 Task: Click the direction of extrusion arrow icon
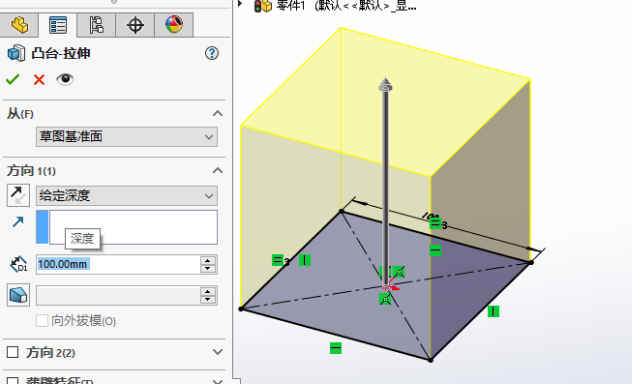pyautogui.click(x=18, y=222)
